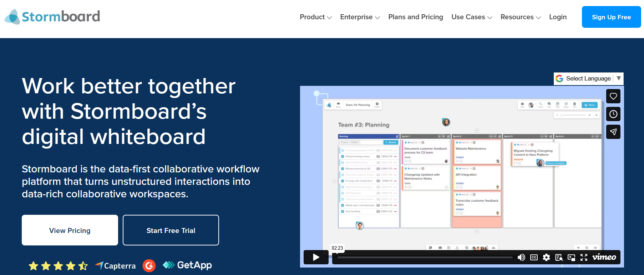Expand the Enterprise dropdown

(360, 17)
